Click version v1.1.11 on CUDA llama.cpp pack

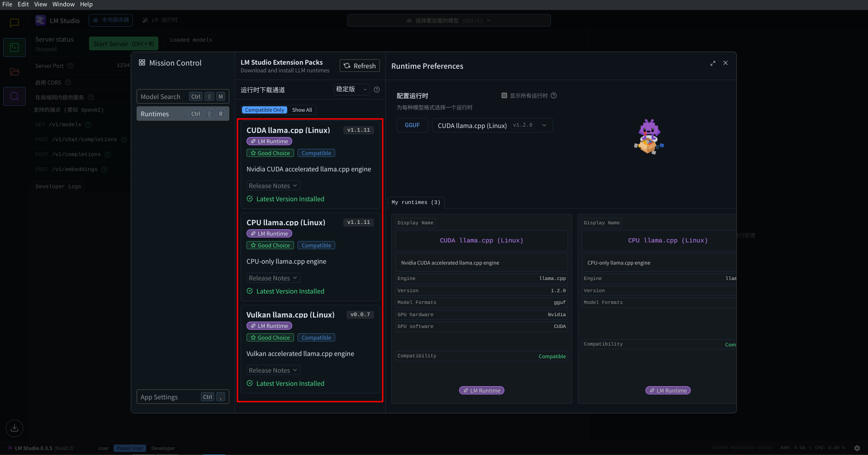[x=359, y=130]
